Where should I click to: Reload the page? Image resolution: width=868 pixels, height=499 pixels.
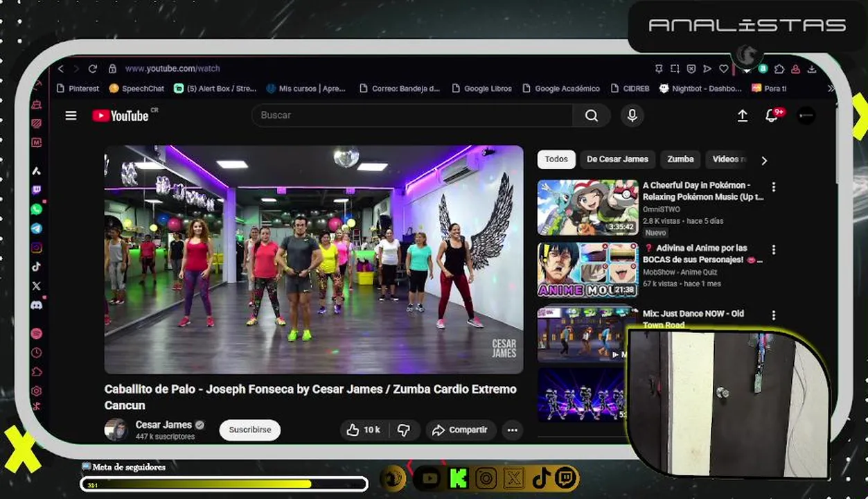93,69
